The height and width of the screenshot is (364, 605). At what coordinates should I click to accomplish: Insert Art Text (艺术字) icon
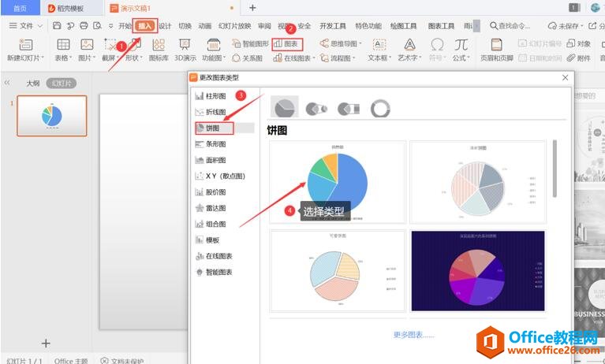[x=409, y=45]
